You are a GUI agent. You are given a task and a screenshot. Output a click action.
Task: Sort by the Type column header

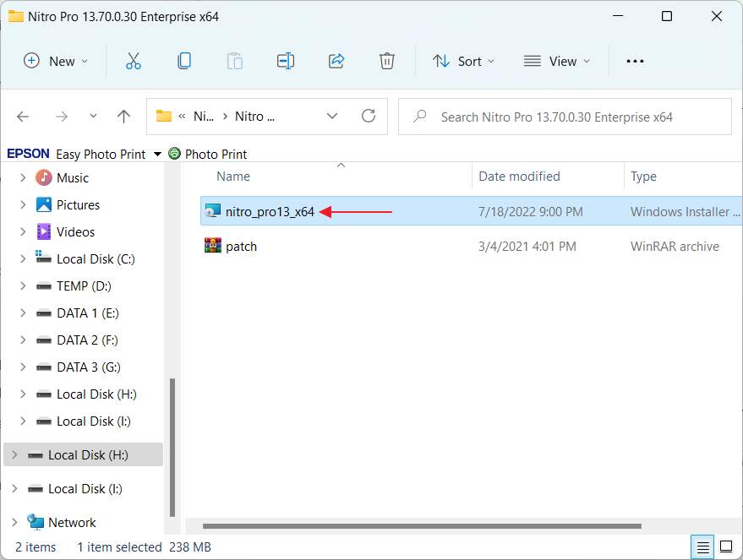click(643, 176)
